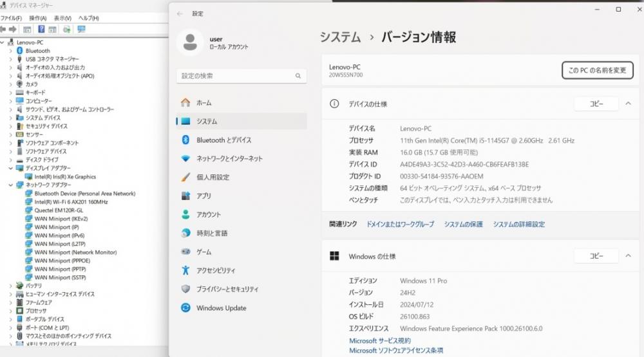Open システムの保護 link
644x357 pixels.
(x=463, y=224)
